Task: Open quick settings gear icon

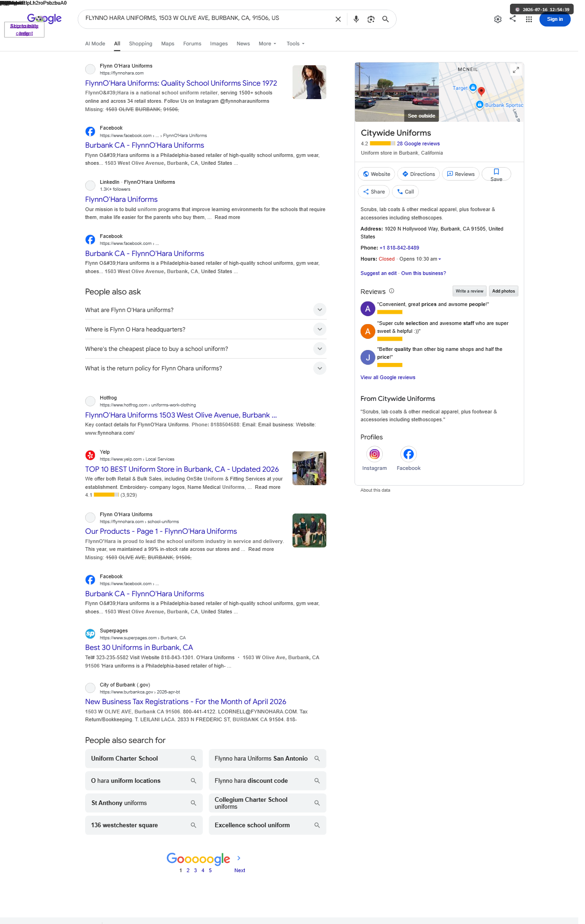Action: click(x=498, y=19)
